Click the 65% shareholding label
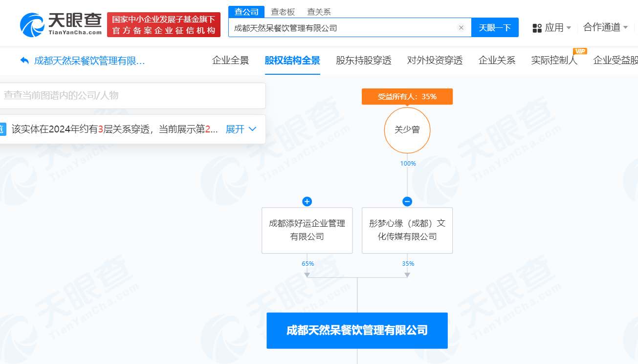 308,263
